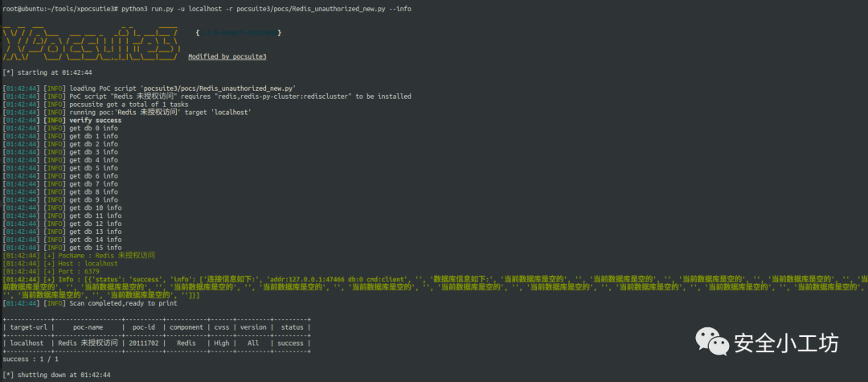Click the 'poc-id' table header
868x382 pixels.
coord(143,327)
